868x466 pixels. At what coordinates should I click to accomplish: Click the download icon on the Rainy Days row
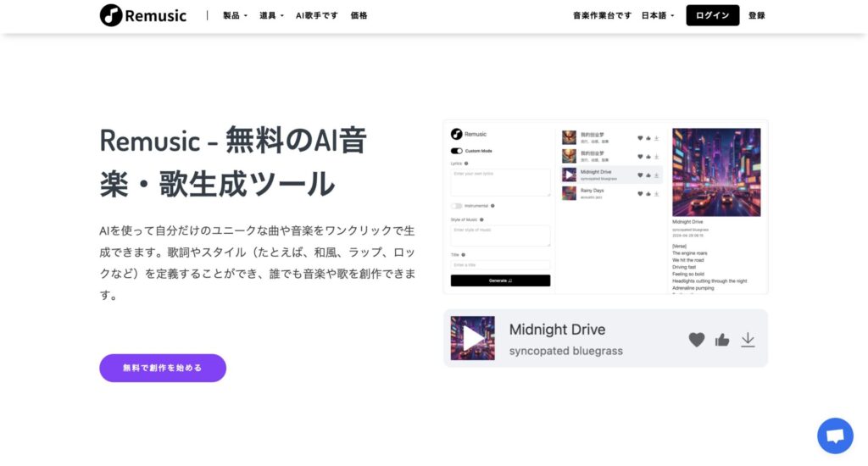tap(657, 194)
